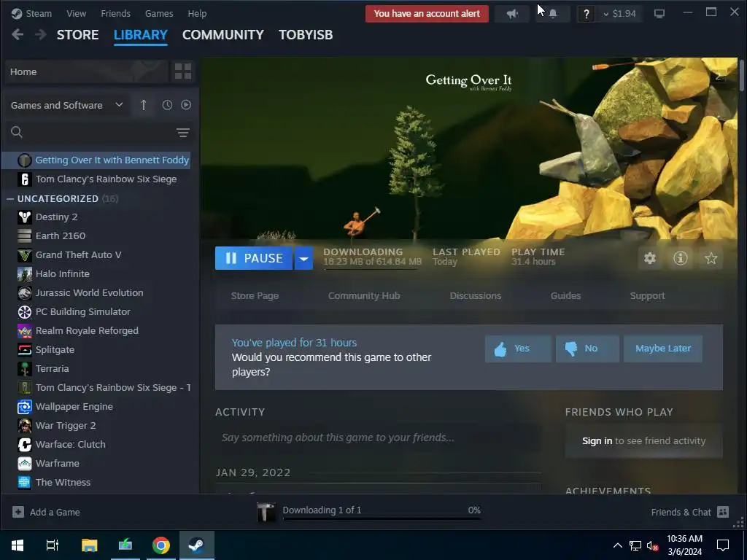The width and height of the screenshot is (747, 560).
Task: Click the Downloading 1 of 1 progress bar
Action: point(382,518)
